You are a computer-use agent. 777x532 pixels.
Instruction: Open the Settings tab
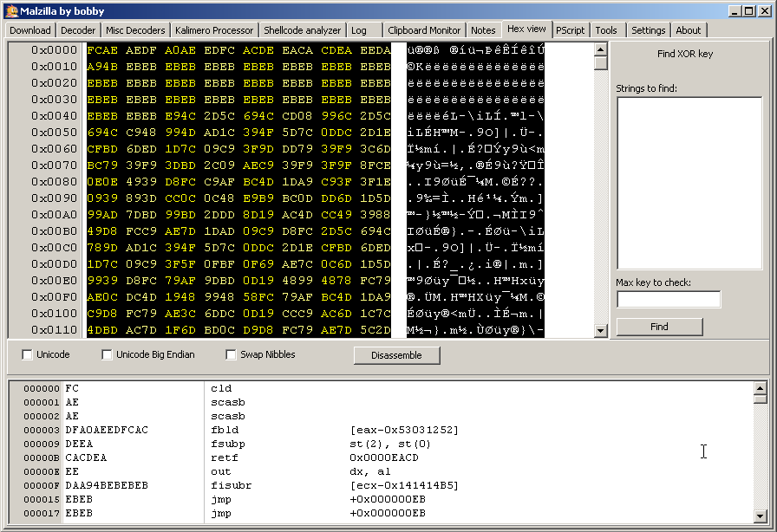click(648, 30)
